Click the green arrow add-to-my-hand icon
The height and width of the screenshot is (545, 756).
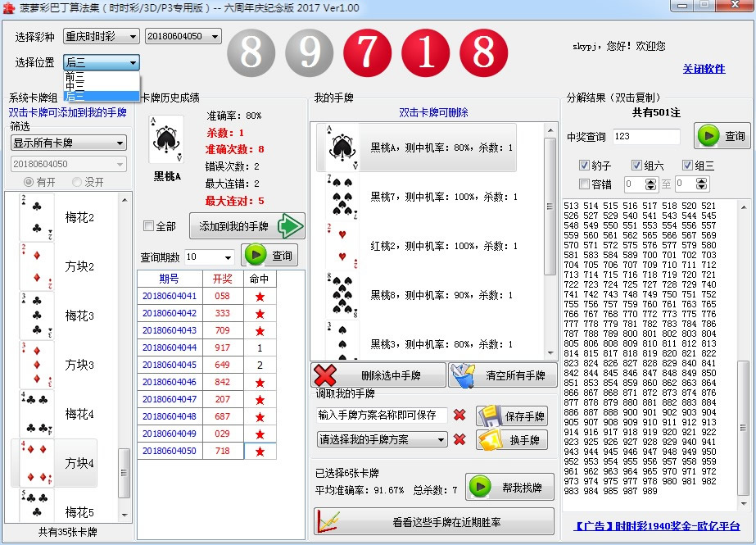(289, 226)
